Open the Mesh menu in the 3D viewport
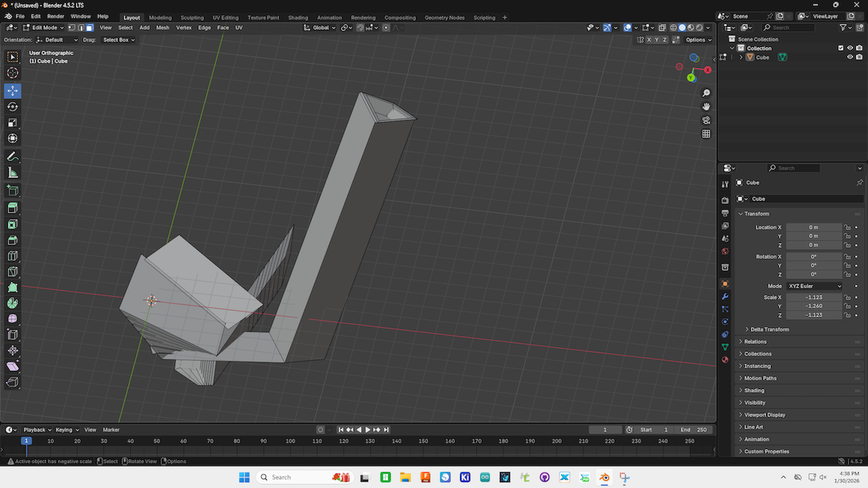 click(162, 27)
